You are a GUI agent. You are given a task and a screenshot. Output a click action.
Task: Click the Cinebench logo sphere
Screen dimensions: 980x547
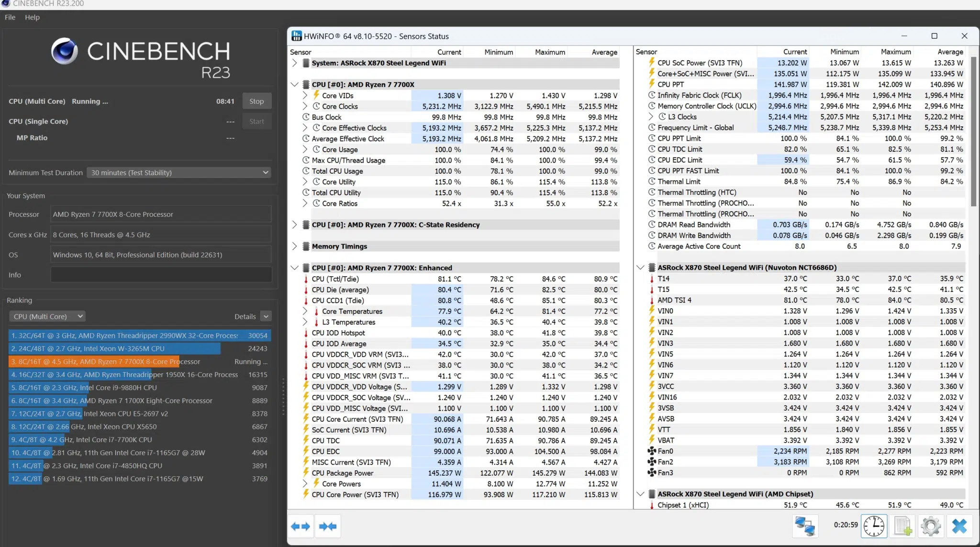[x=65, y=51]
